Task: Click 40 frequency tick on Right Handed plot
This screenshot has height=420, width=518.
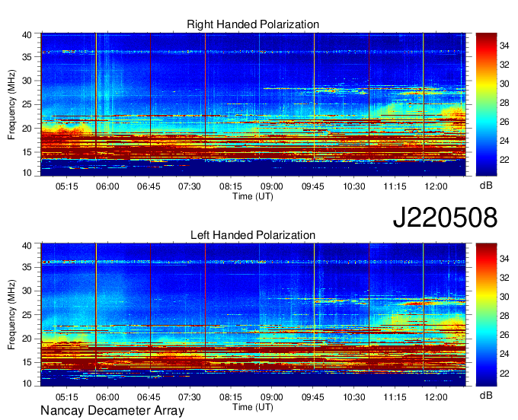Action: click(27, 35)
